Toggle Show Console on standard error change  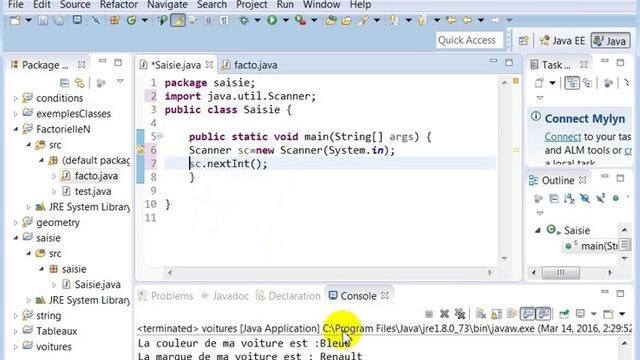pyautogui.click(x=543, y=313)
